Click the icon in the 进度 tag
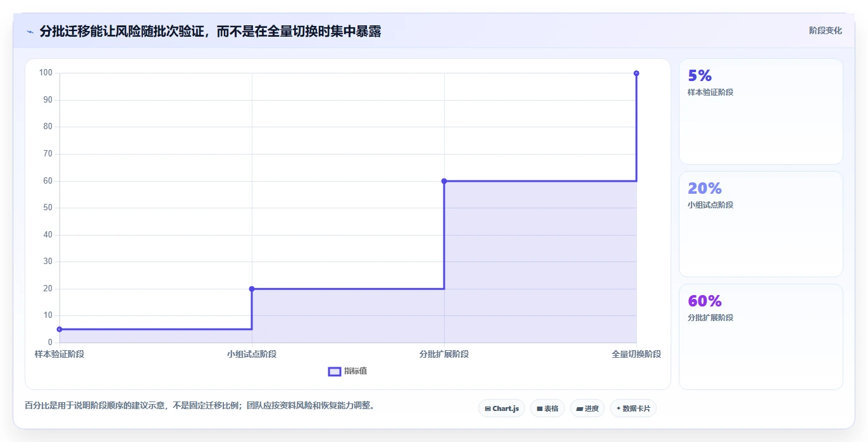 pyautogui.click(x=580, y=409)
